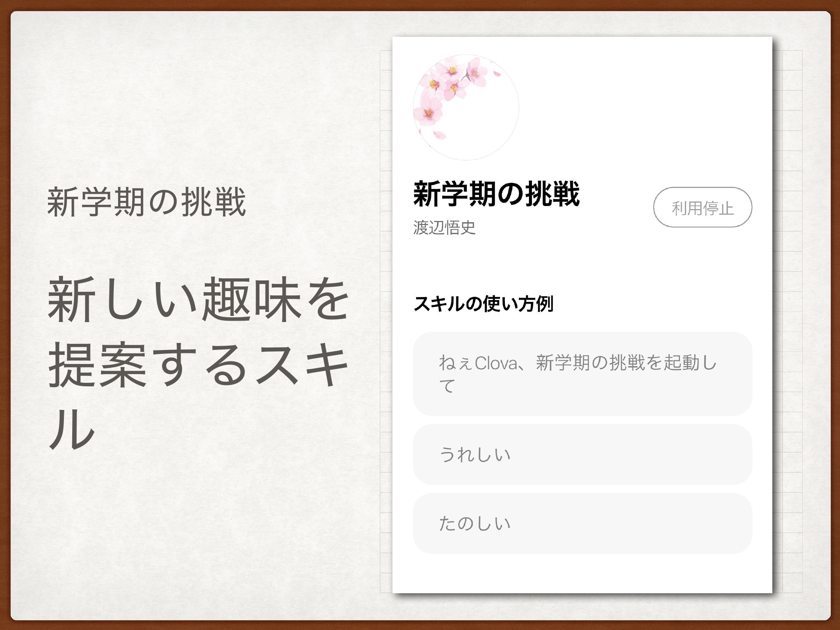Select the large text 新しい趣味を
The image size is (840, 630).
198,300
